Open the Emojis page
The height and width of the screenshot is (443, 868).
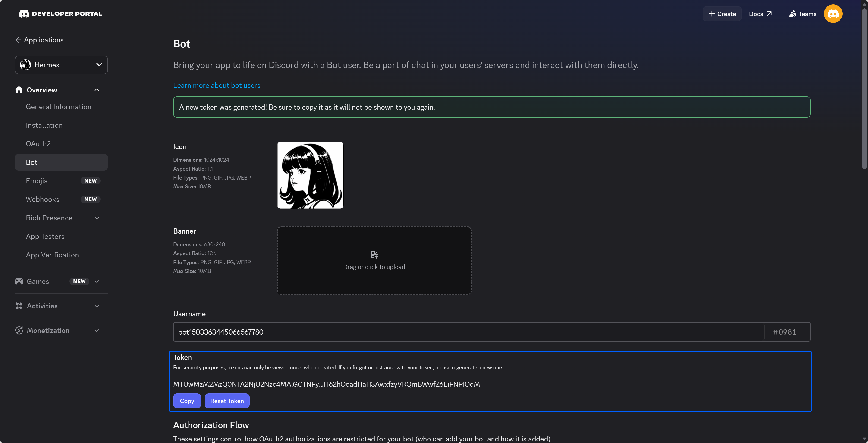coord(37,181)
